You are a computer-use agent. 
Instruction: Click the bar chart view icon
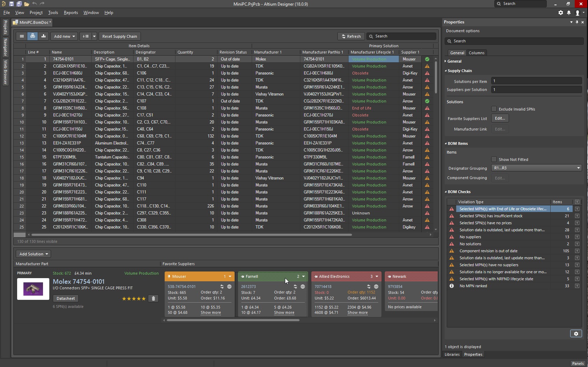[43, 36]
